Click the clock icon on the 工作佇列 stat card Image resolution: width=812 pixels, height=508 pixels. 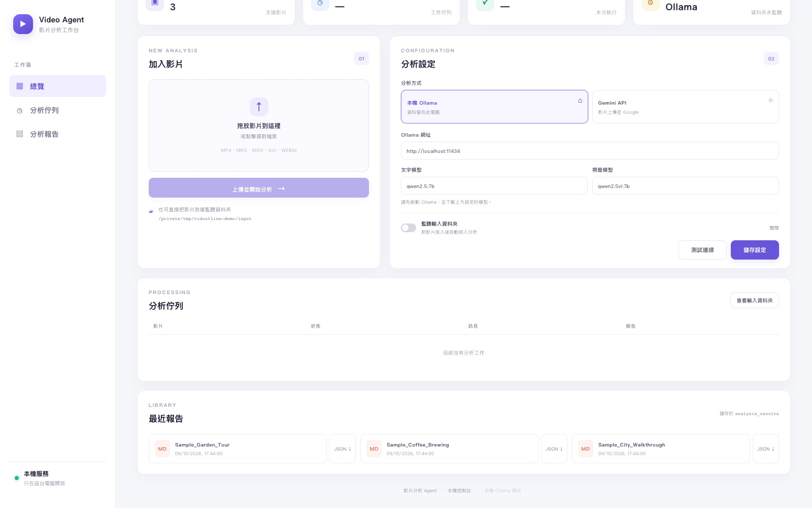(320, 3)
